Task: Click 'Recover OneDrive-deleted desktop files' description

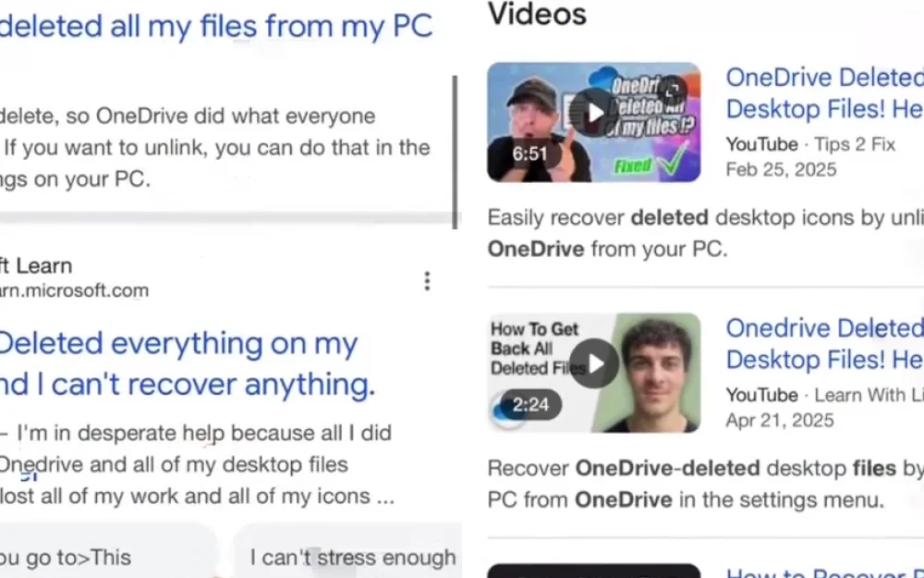Action: pyautogui.click(x=705, y=484)
